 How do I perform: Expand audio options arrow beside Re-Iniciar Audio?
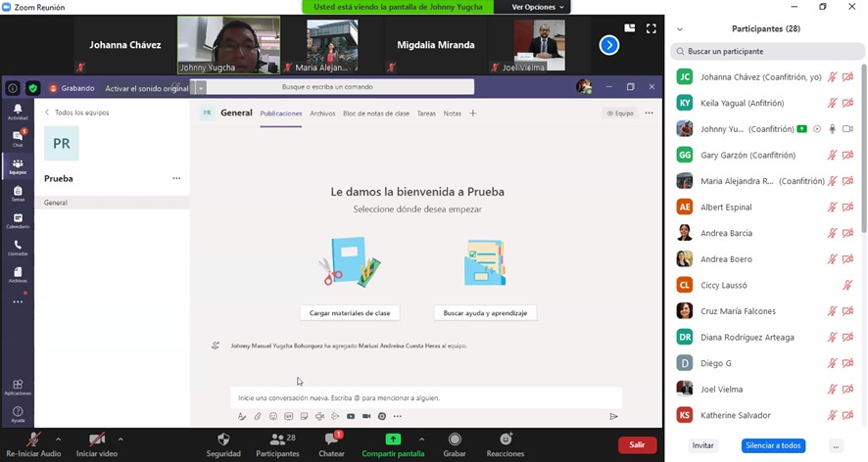click(x=59, y=439)
